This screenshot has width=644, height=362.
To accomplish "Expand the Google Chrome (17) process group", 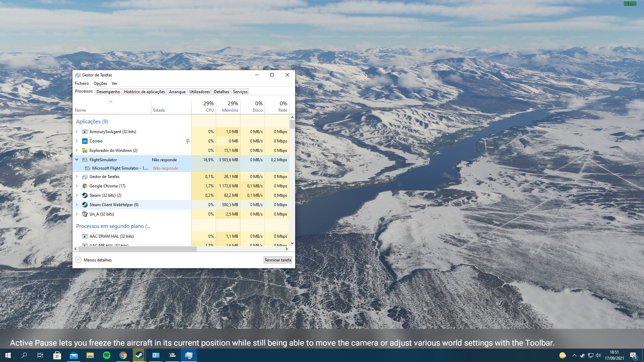I will 77,186.
